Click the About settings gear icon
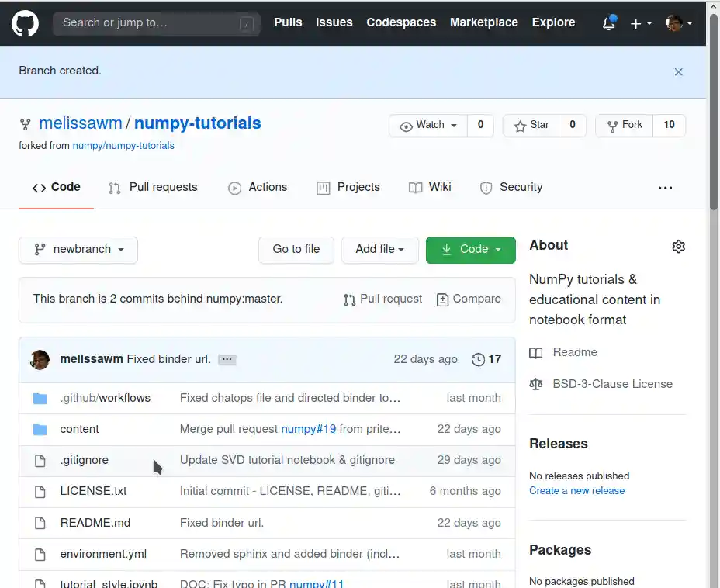The height and width of the screenshot is (588, 720). pos(678,246)
